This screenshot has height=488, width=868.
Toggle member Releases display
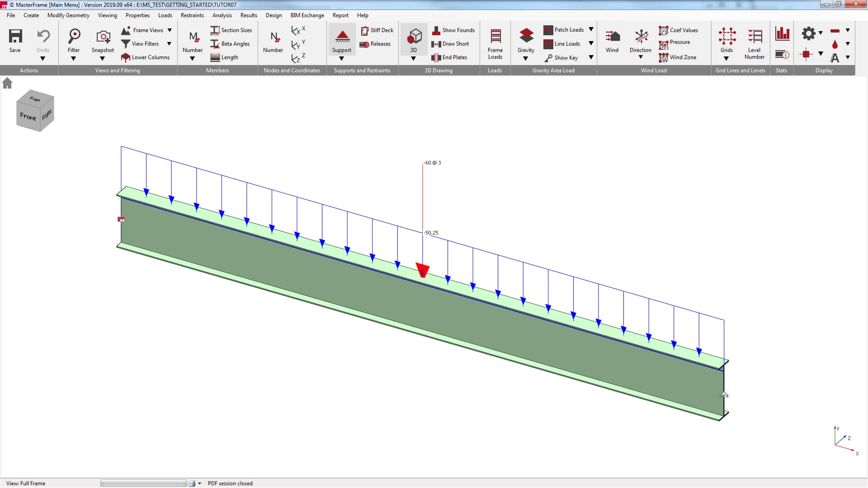[375, 44]
